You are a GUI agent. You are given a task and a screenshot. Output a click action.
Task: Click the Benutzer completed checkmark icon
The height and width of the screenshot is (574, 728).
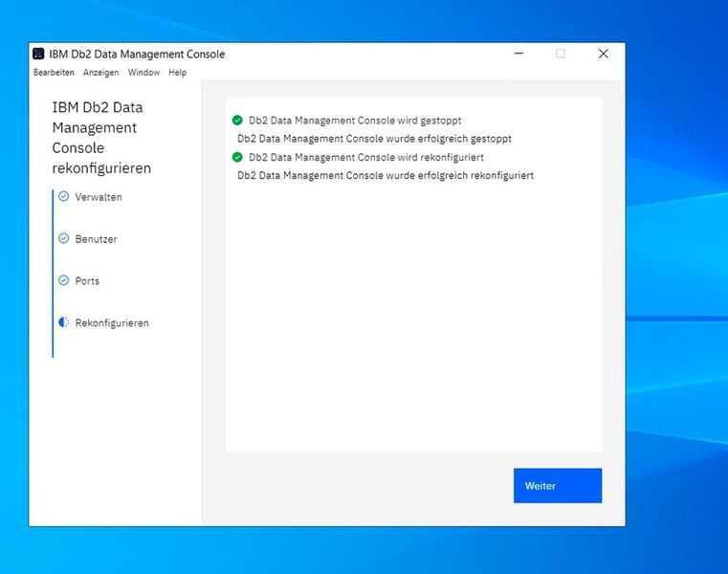click(63, 238)
